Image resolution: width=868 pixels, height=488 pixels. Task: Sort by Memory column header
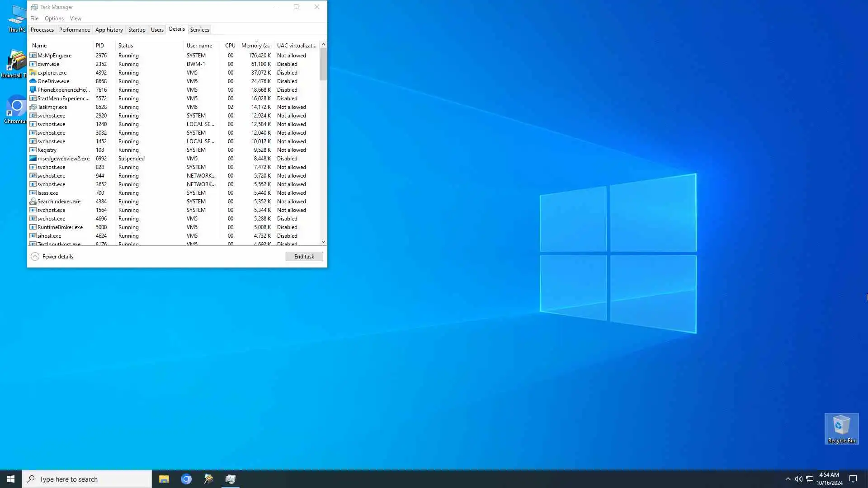tap(256, 46)
